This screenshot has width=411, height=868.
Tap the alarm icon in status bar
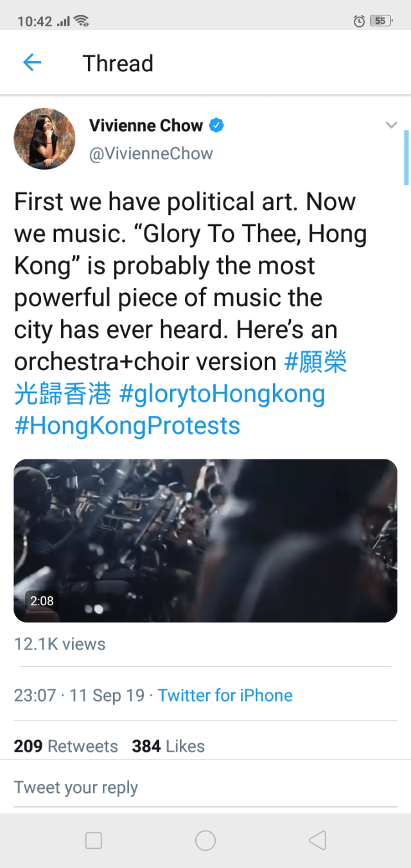tap(359, 21)
